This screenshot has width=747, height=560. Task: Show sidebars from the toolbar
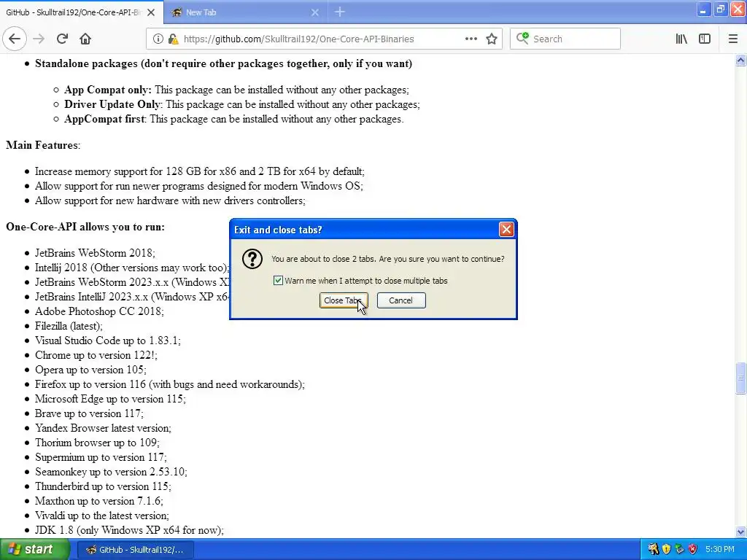coord(704,39)
